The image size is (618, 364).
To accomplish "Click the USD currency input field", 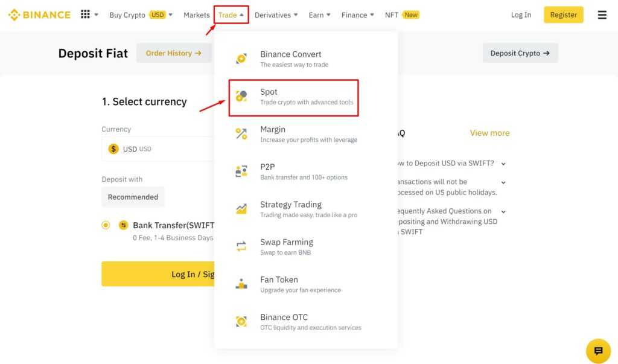I will 151,148.
